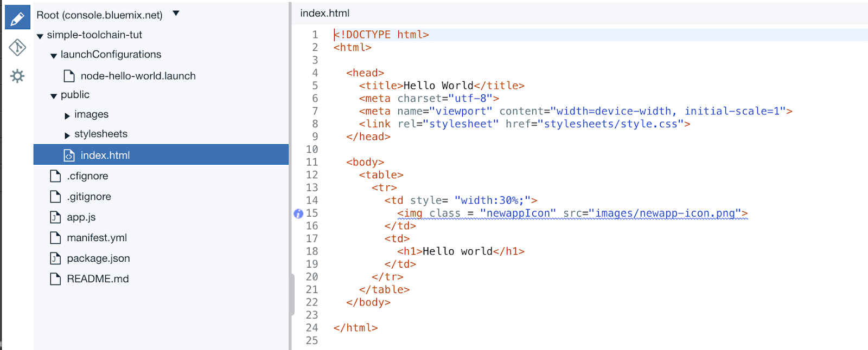Open the Git repository icon in sidebar
This screenshot has width=868, height=350.
(x=17, y=48)
